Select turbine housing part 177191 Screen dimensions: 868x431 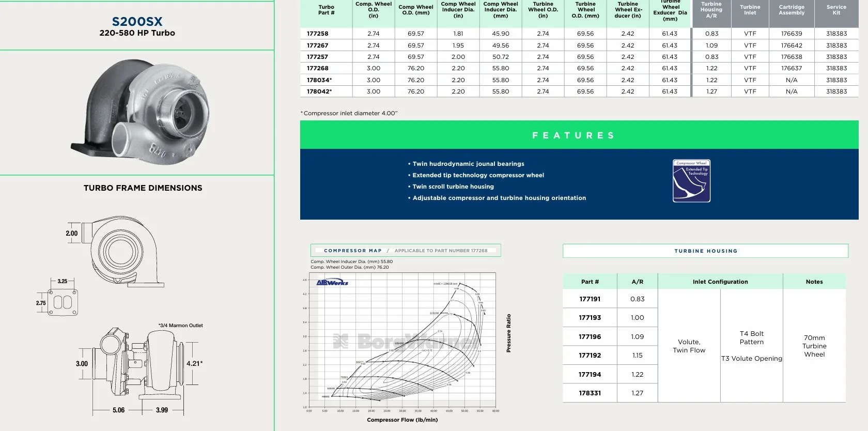(590, 299)
